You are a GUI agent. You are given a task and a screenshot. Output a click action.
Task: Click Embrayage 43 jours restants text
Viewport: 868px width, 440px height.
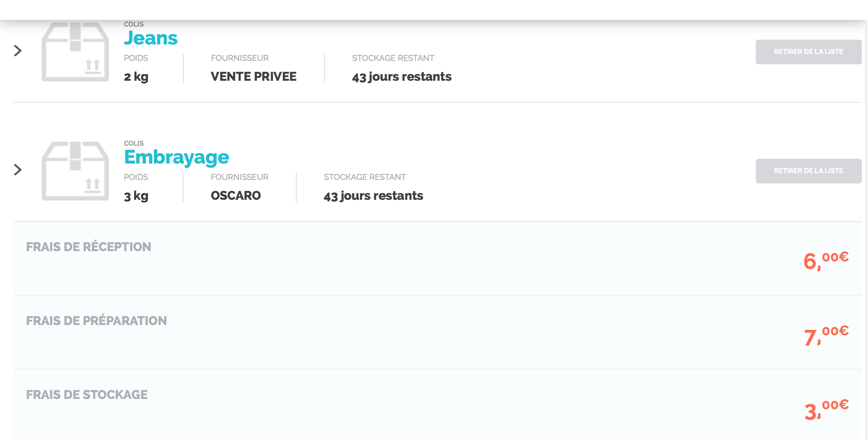(373, 196)
